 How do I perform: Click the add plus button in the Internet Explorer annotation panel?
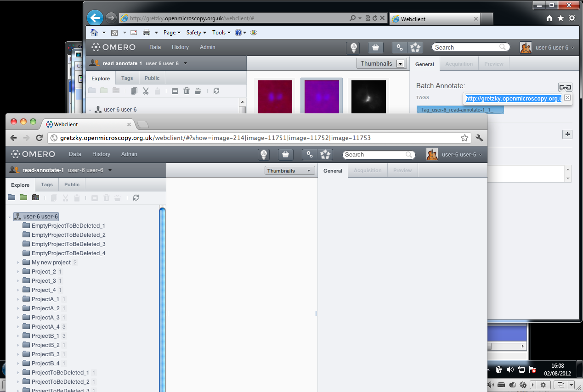tap(567, 134)
